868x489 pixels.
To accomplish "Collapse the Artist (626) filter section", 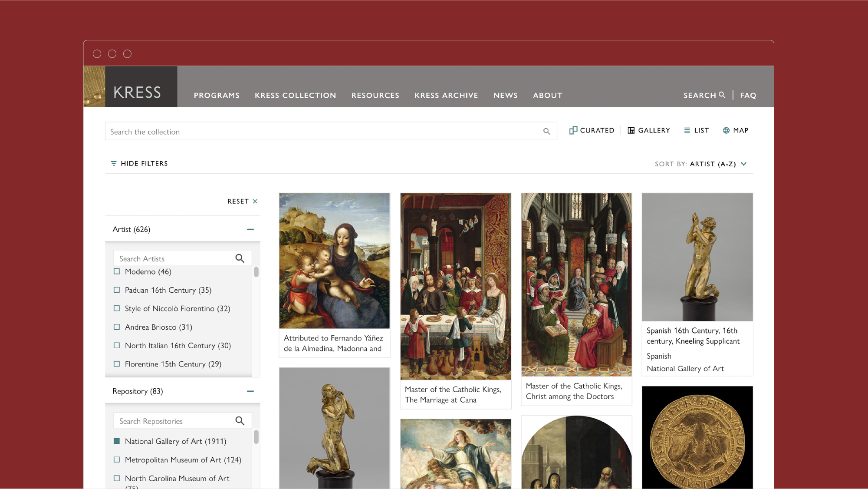I will (250, 229).
